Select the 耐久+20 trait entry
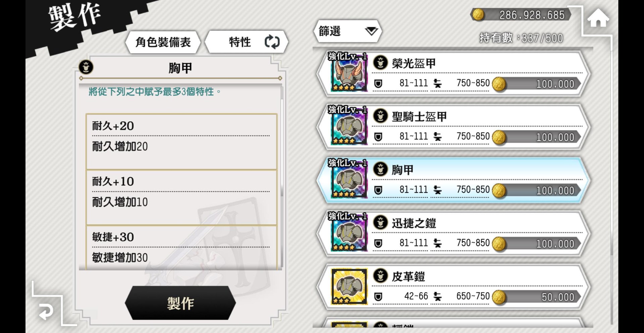Viewport: 644px width, 333px height. [x=181, y=142]
